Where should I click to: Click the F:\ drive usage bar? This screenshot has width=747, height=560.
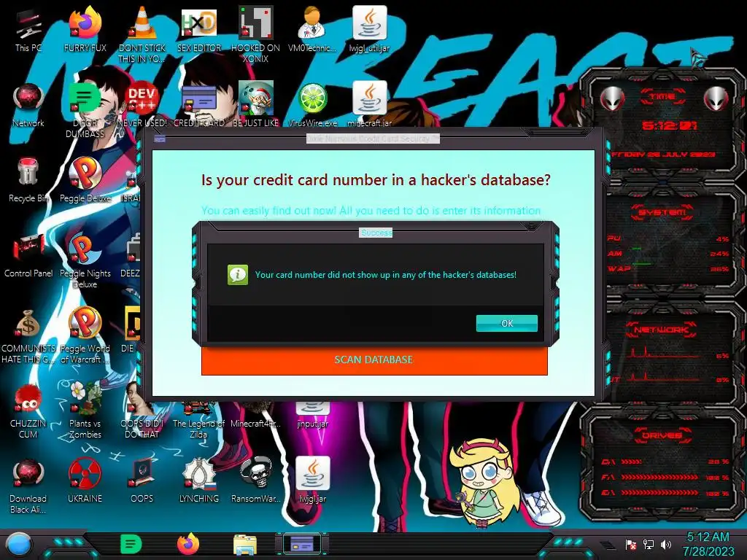pyautogui.click(x=659, y=477)
